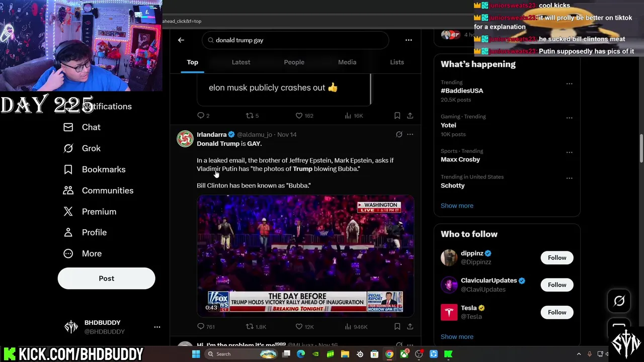This screenshot has height=362, width=644.
Task: Open Grok in the sidebar
Action: (82, 148)
